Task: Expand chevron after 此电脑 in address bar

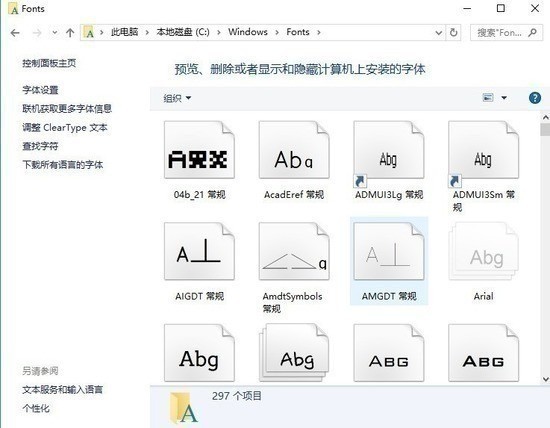Action: tap(147, 33)
